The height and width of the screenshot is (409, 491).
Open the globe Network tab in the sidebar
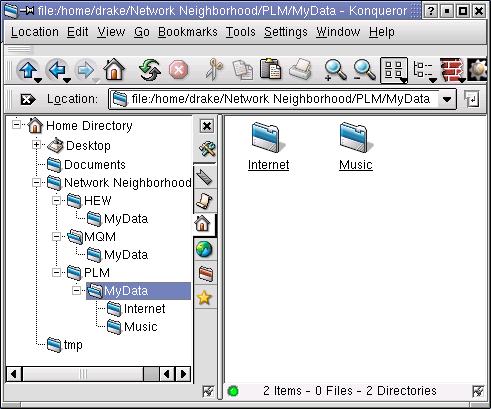(204, 249)
